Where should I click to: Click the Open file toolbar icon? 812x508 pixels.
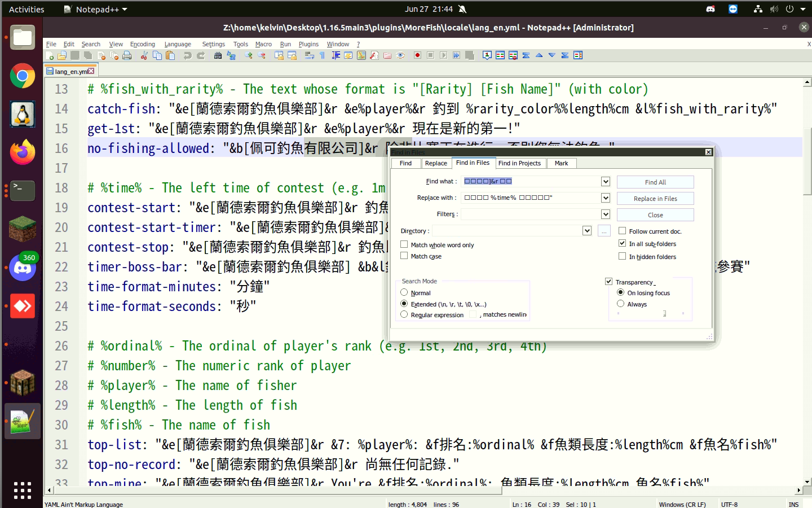62,55
